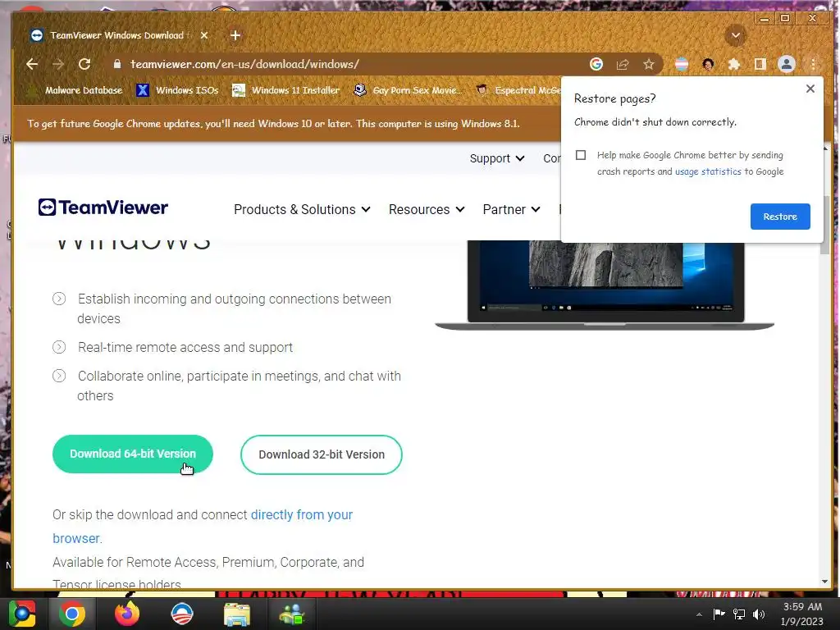Click the TeamViewer logo
Viewport: 840px width, 630px height.
103,208
